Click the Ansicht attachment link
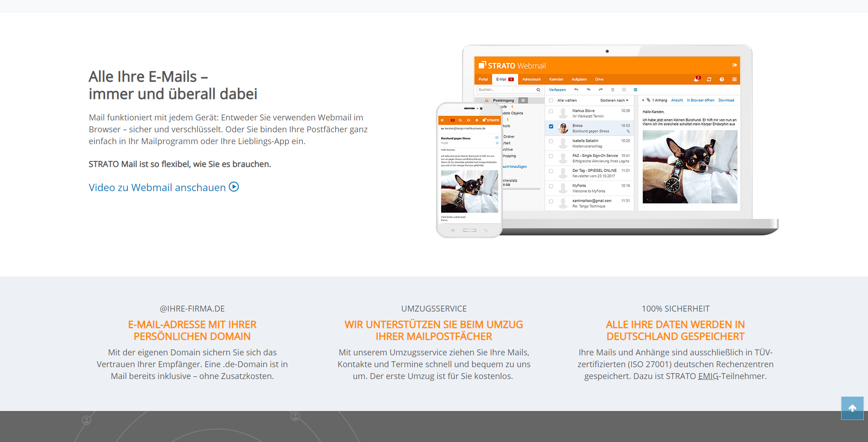 coord(677,100)
